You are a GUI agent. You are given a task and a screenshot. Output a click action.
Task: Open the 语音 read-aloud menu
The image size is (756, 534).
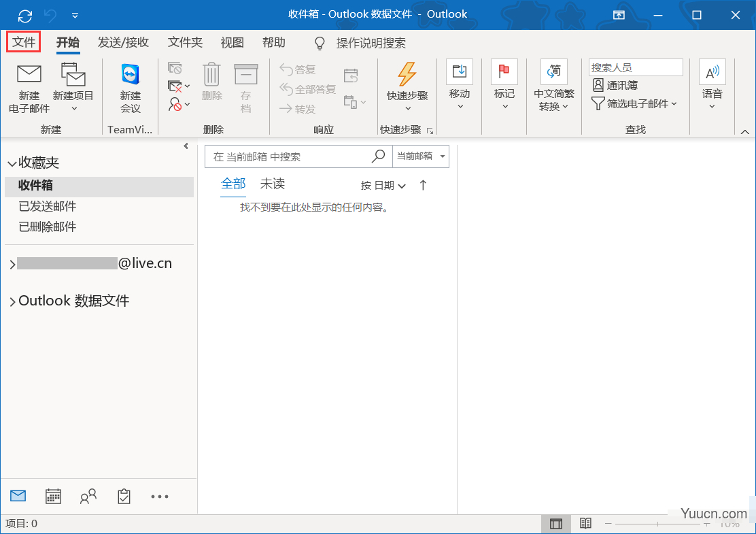[x=712, y=85]
